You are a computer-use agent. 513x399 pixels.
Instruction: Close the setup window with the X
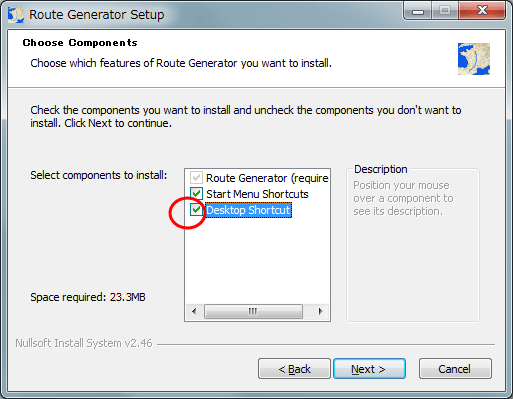click(482, 11)
